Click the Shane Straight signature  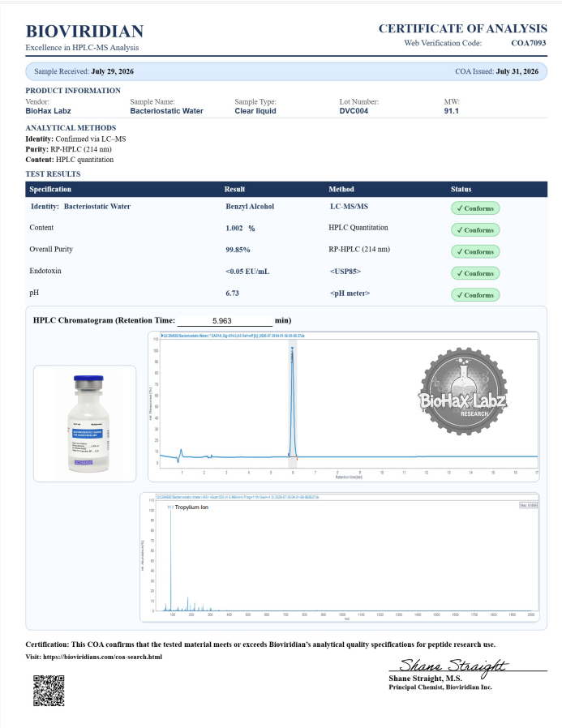click(x=454, y=666)
